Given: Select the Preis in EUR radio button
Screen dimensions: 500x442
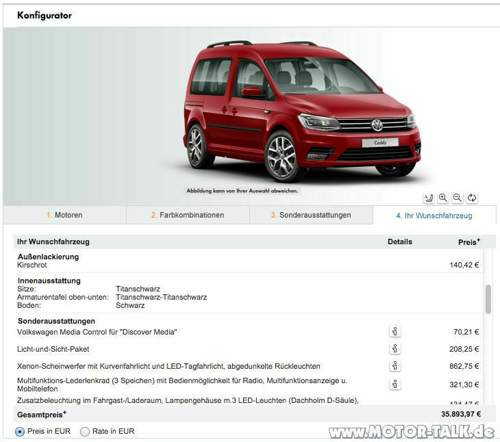Looking at the screenshot, I should [20, 432].
